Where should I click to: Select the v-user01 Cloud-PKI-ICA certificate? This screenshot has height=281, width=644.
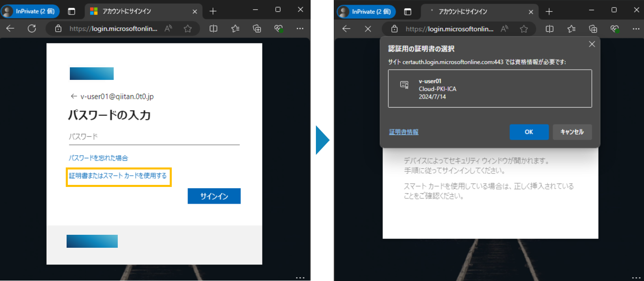tap(490, 88)
